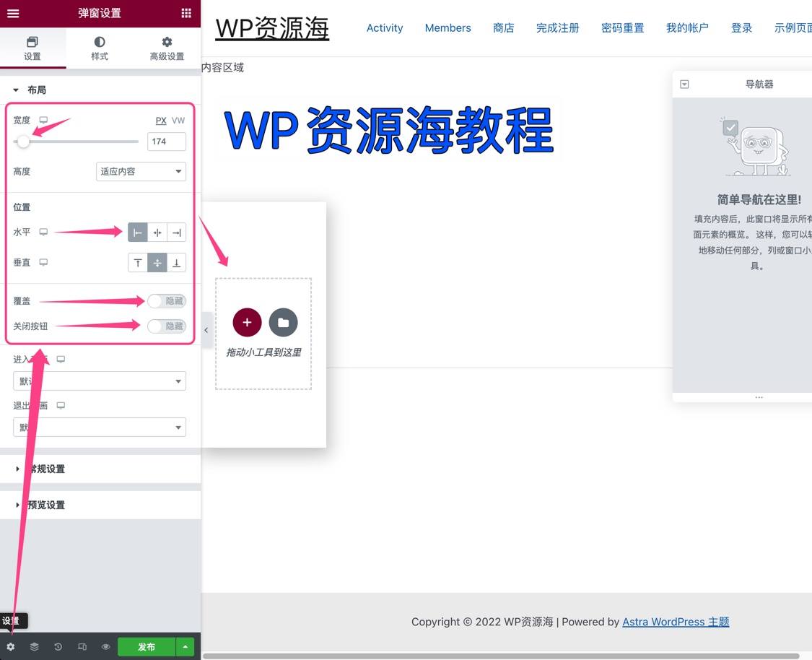Screen dimensions: 812x660
Task: Open the entrance animation dropdown
Action: click(x=100, y=381)
